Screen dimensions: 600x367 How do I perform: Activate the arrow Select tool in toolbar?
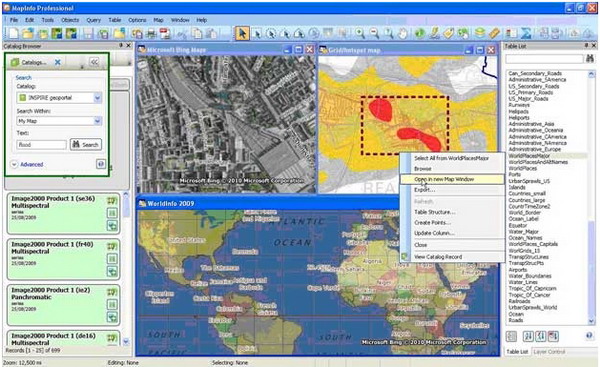point(242,33)
